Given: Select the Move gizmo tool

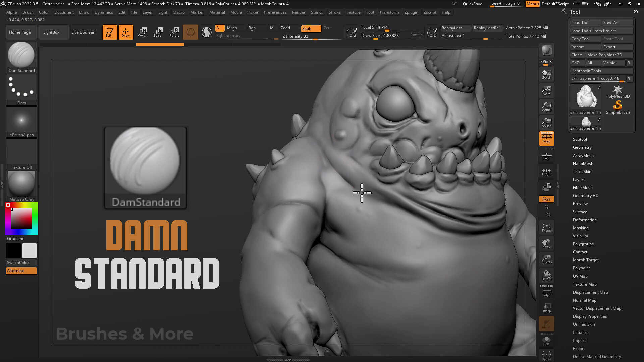Looking at the screenshot, I should (x=142, y=32).
